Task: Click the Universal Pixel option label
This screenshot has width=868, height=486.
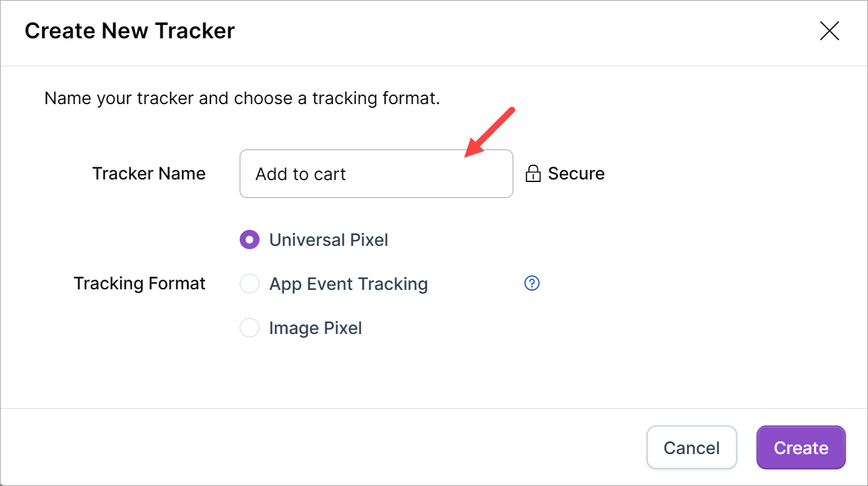Action: click(329, 240)
